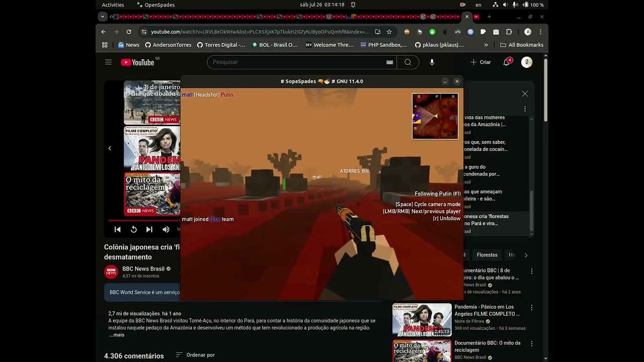Image resolution: width=644 pixels, height=362 pixels.
Task: Expand description with '...mais'
Action: pyautogui.click(x=117, y=335)
